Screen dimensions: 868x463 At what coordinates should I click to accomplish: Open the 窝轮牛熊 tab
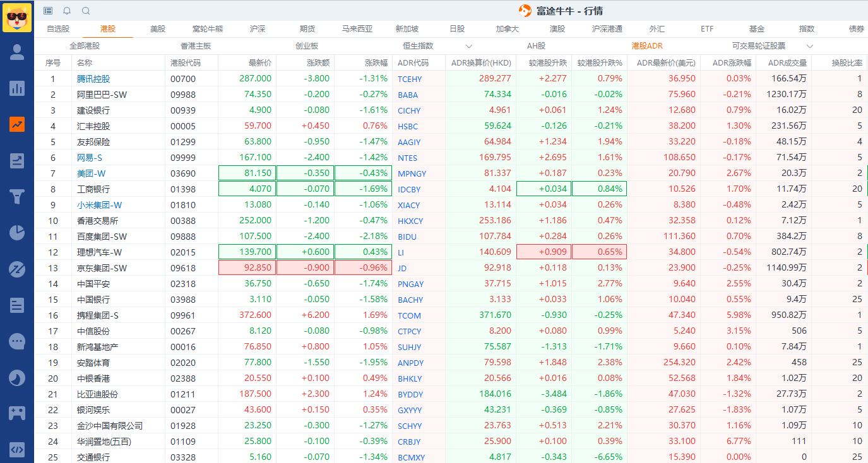pyautogui.click(x=208, y=29)
